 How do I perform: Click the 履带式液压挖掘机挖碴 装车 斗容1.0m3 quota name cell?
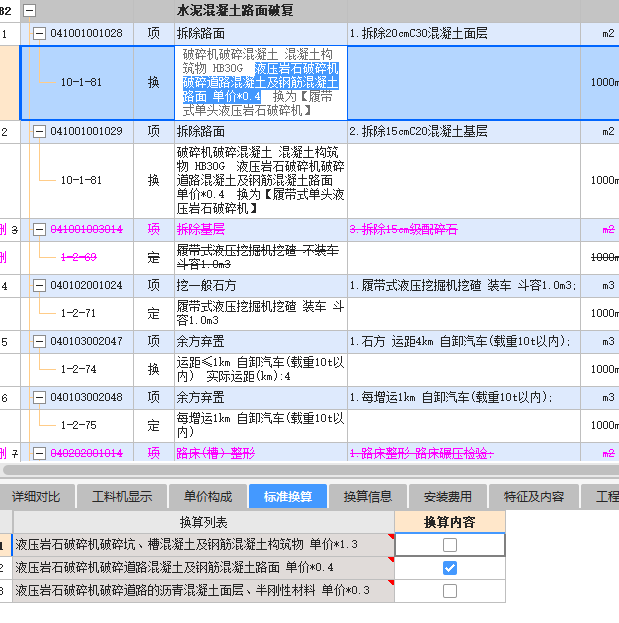pos(261,313)
